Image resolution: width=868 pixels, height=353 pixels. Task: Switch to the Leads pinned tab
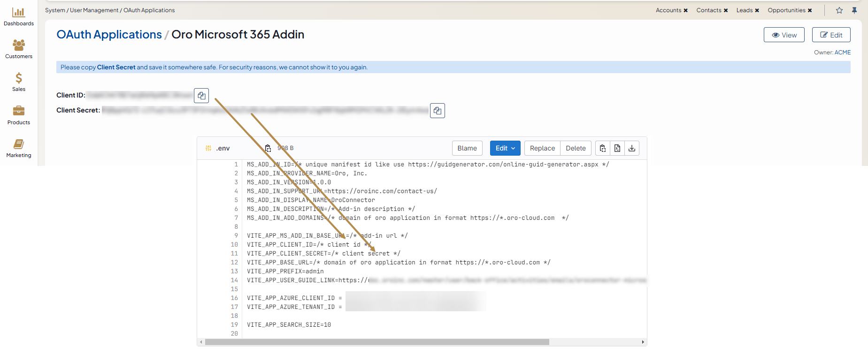coord(744,10)
